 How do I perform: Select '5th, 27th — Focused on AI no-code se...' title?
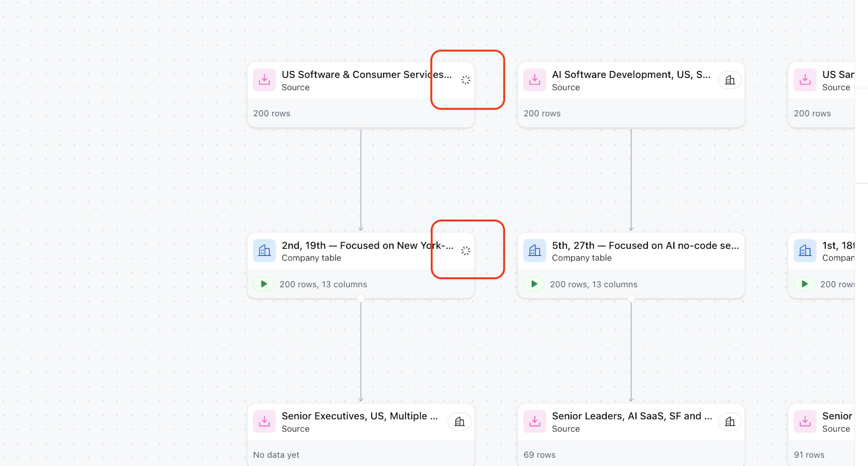point(645,245)
